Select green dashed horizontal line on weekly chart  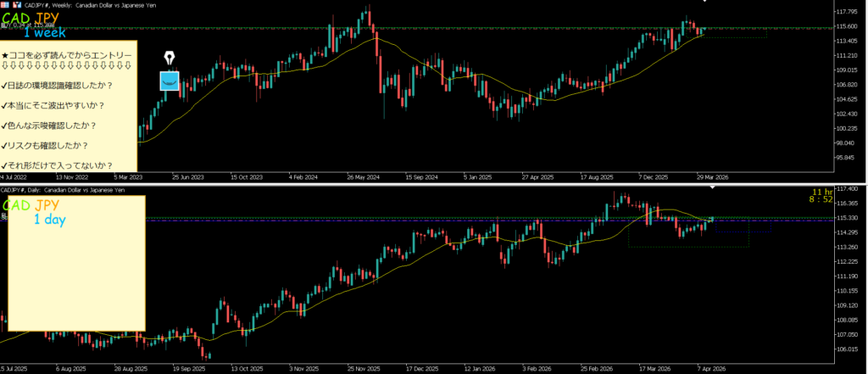tap(509, 28)
